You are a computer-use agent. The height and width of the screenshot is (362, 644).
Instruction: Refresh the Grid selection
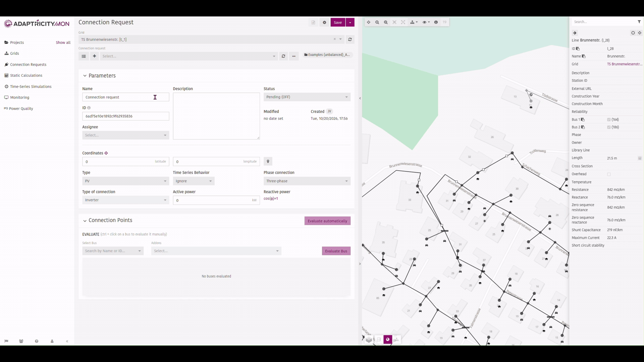point(350,40)
